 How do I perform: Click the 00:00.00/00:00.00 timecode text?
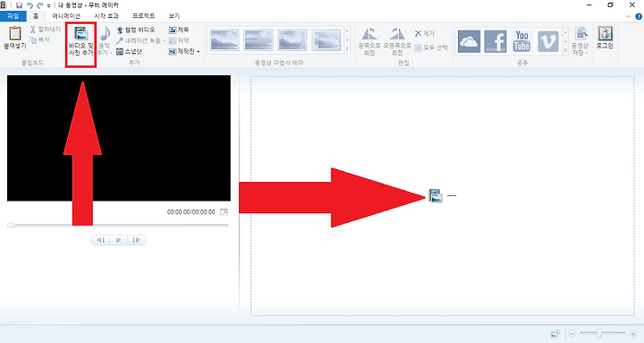point(191,212)
